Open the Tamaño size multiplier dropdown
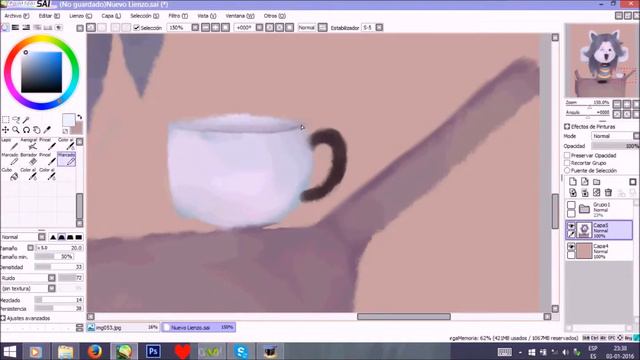The height and width of the screenshot is (360, 640). 31,248
